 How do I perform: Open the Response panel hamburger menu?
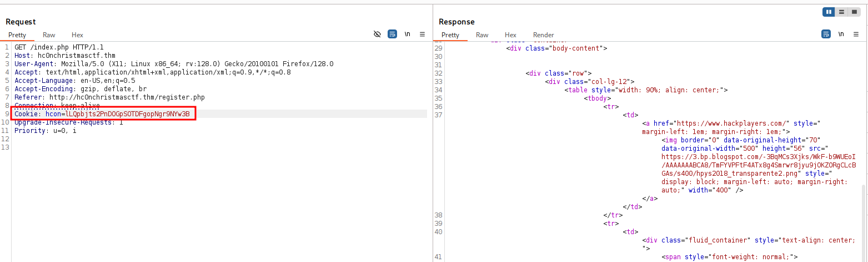point(856,34)
